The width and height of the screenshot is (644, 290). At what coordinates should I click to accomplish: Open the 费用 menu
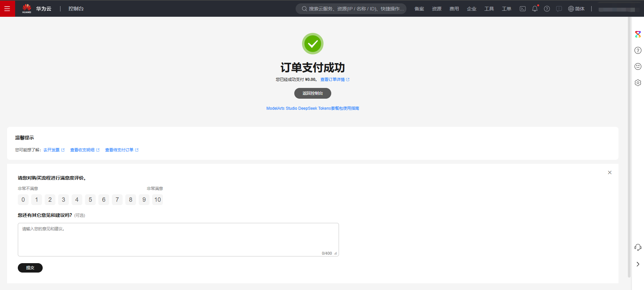[454, 9]
